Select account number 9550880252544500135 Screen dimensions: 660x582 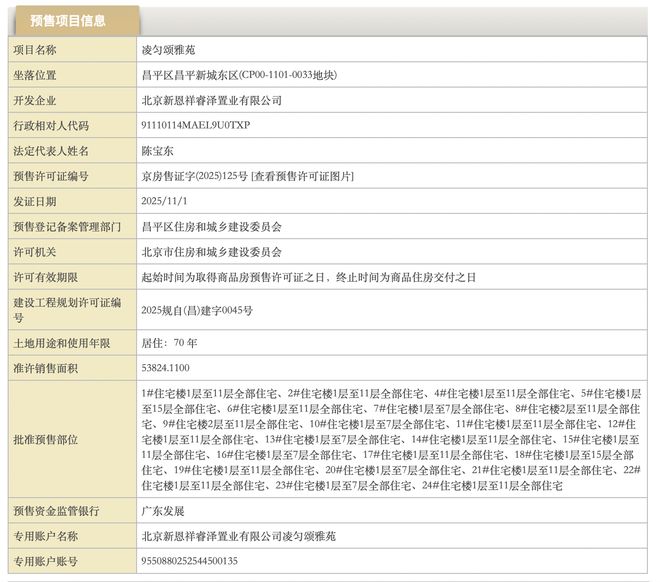click(x=190, y=562)
